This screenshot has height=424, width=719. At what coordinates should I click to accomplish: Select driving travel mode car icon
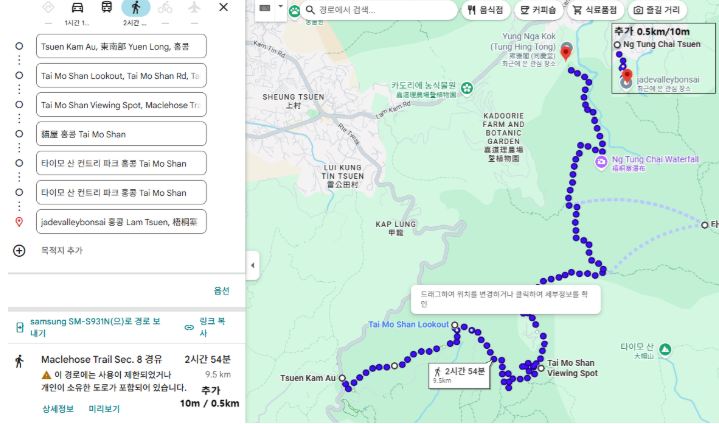pos(77,8)
